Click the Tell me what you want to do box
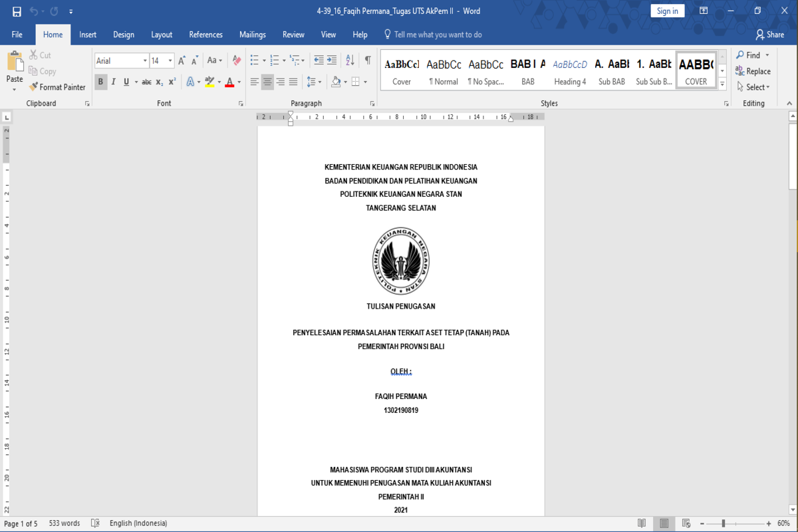 click(x=433, y=35)
